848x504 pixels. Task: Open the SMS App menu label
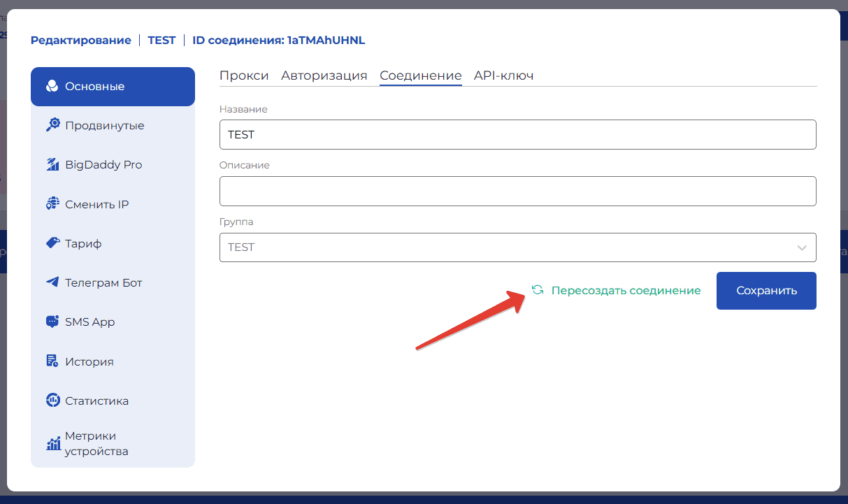(90, 322)
